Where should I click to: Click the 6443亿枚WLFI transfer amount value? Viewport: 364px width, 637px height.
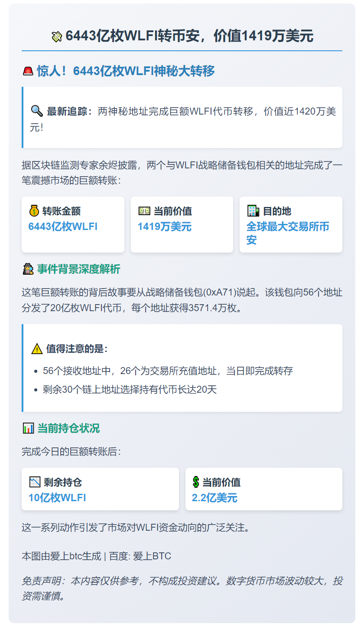tap(63, 227)
